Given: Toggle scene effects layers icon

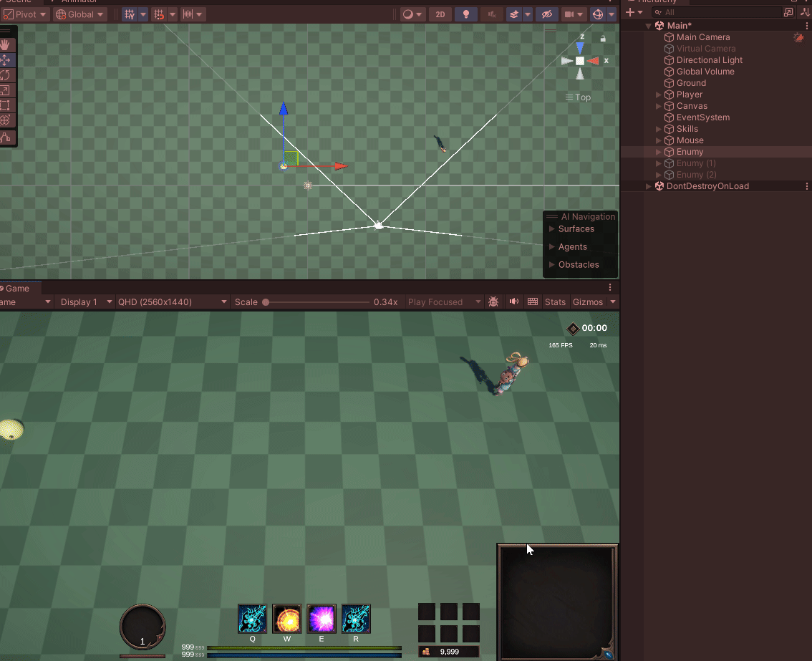Looking at the screenshot, I should (513, 14).
